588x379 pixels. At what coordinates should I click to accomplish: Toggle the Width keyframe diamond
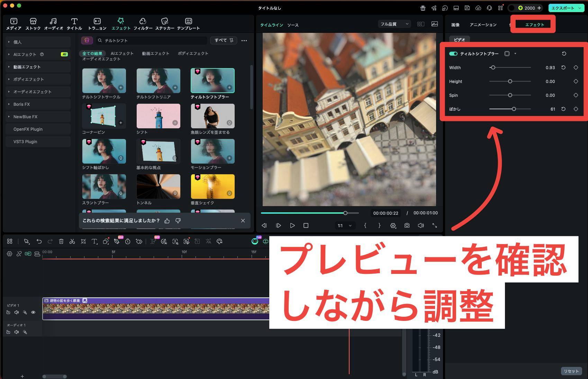click(x=576, y=67)
